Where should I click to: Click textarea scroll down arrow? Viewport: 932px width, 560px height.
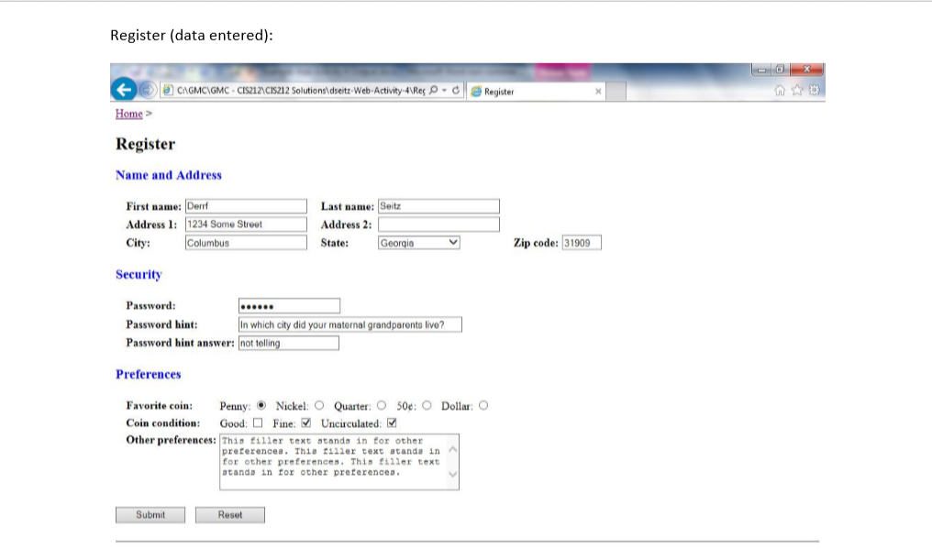tap(453, 474)
